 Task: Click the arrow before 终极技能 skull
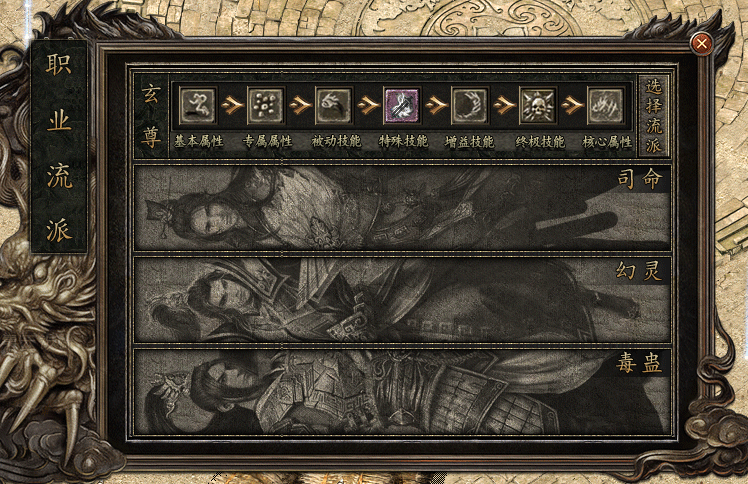coord(504,105)
